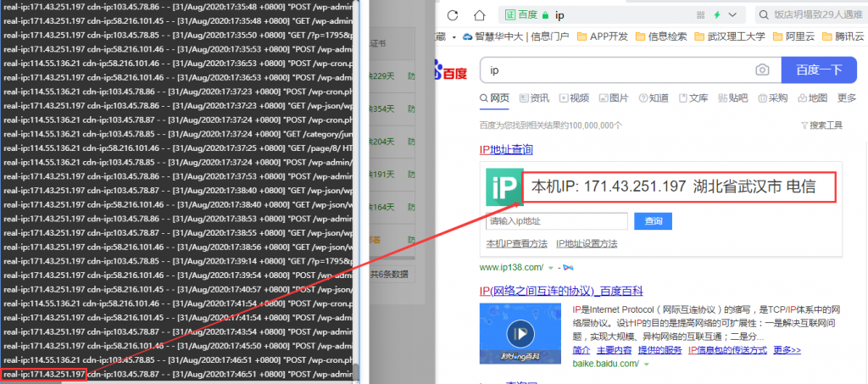868x384 pixels.
Task: Reload the page with the refresh icon
Action: (x=453, y=15)
